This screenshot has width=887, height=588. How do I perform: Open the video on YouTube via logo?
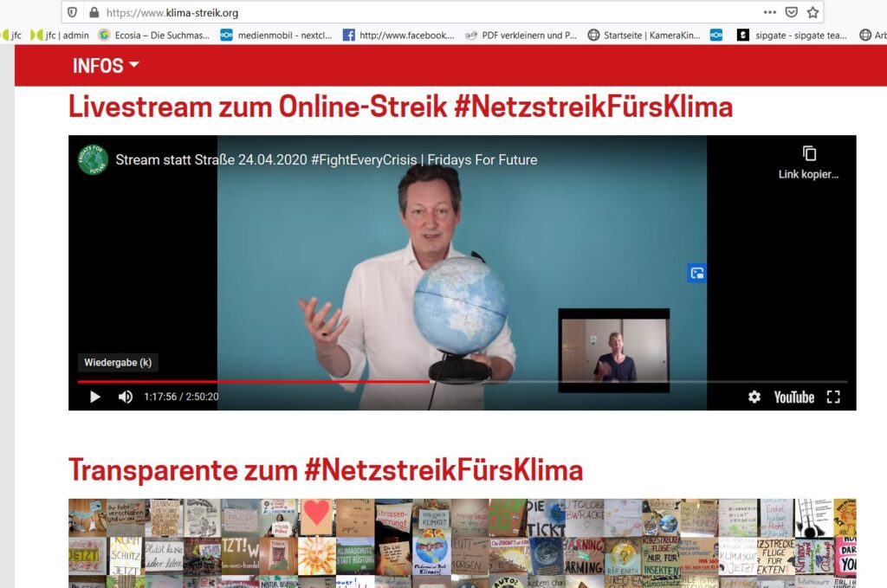[x=793, y=397]
